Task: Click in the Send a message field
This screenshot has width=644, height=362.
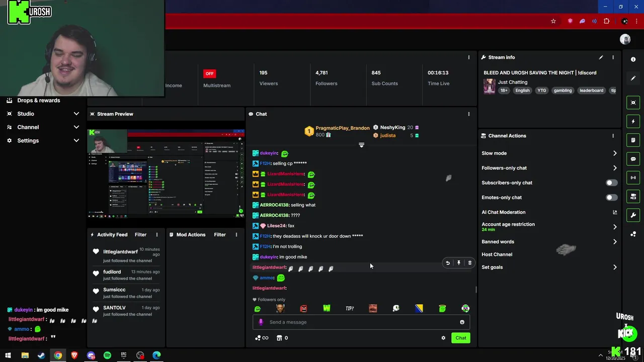Action: tap(361, 322)
